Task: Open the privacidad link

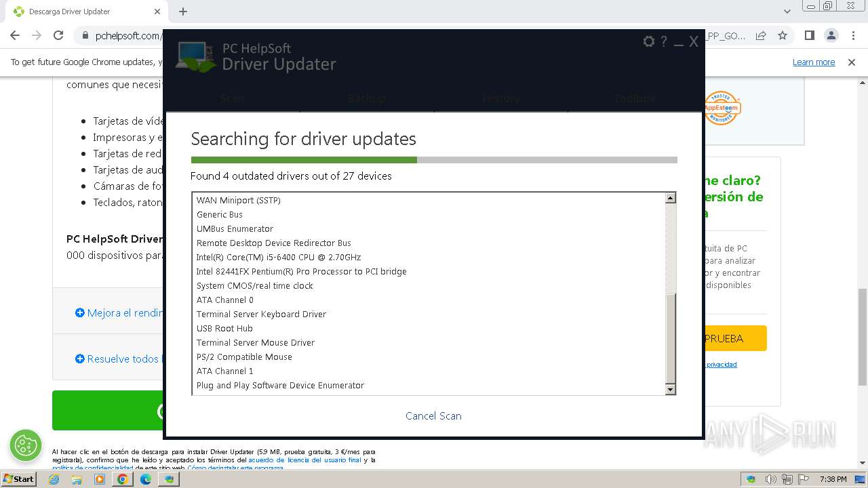Action: [721, 365]
